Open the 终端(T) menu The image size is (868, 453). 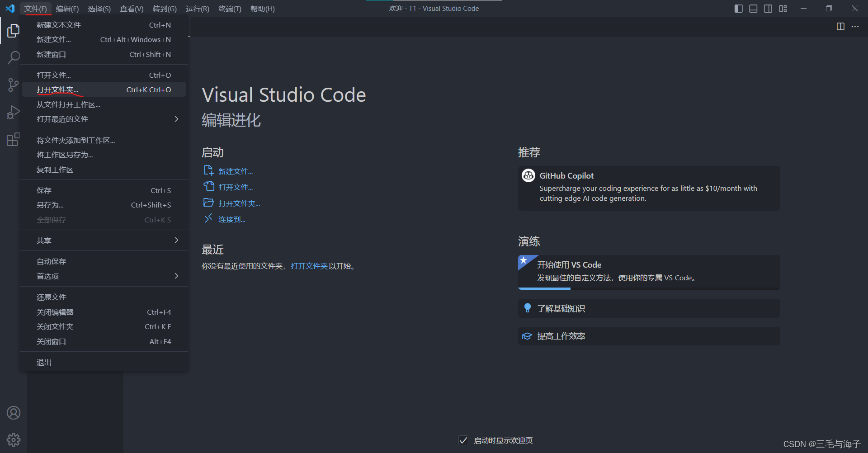click(230, 9)
